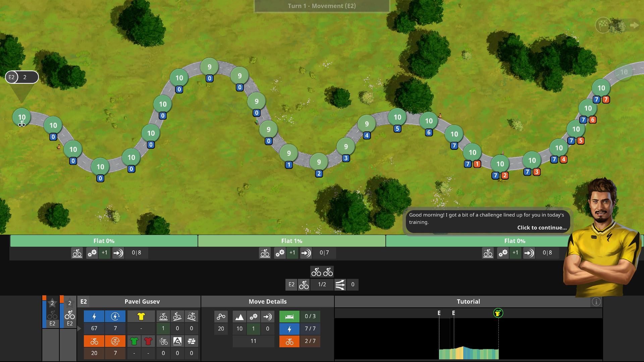Expand the E2 map marker label

(x=22, y=77)
